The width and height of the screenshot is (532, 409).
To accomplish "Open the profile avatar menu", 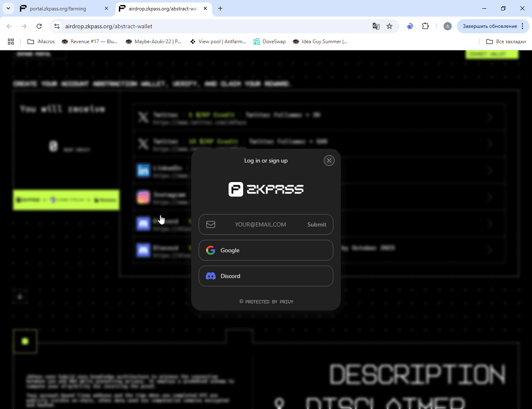I will coord(448,26).
